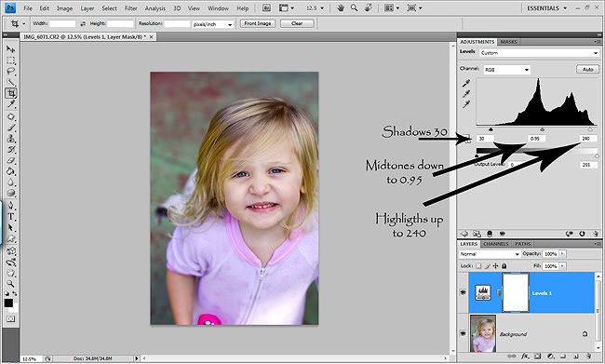
Task: Open the Fill slider arrow
Action: point(562,266)
